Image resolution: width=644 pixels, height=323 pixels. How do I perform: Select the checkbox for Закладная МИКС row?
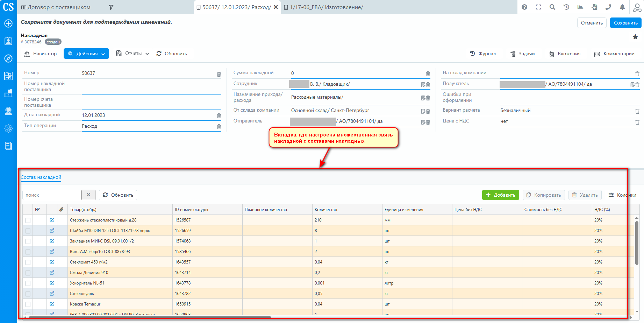click(28, 241)
